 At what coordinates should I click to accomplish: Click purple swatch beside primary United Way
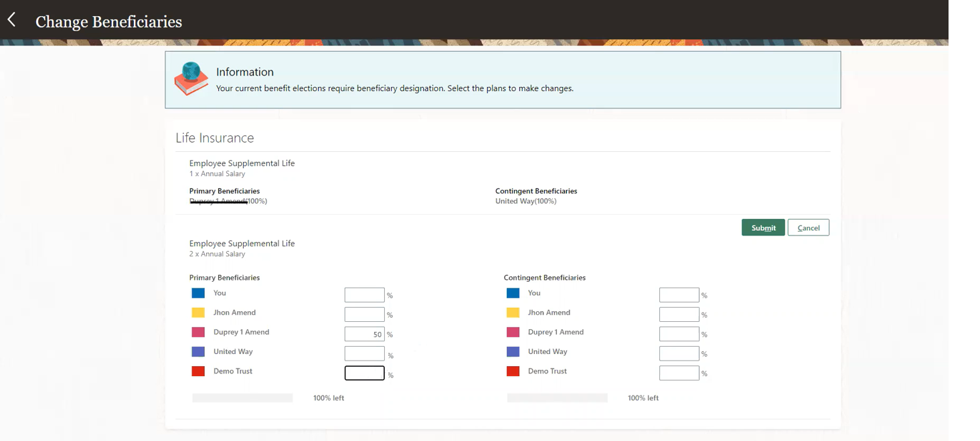click(x=198, y=351)
